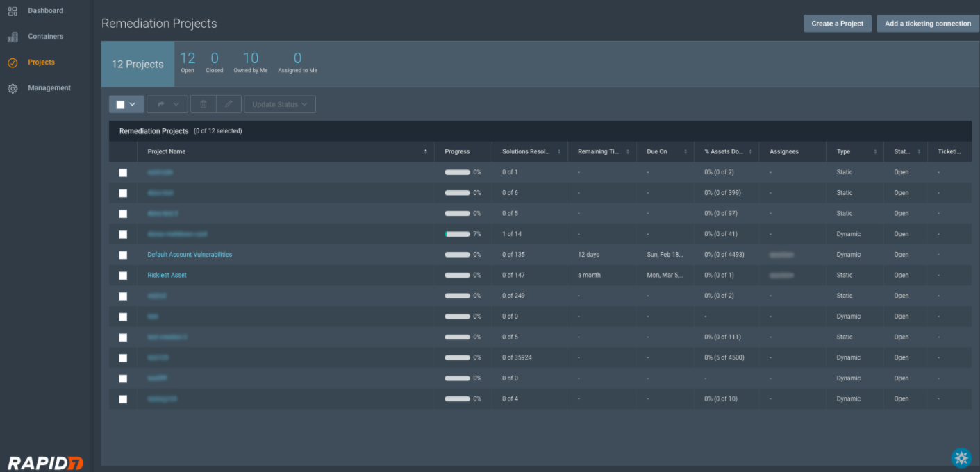This screenshot has width=980, height=472.
Task: Open the chevron beside the select-all checkbox
Action: tap(133, 104)
